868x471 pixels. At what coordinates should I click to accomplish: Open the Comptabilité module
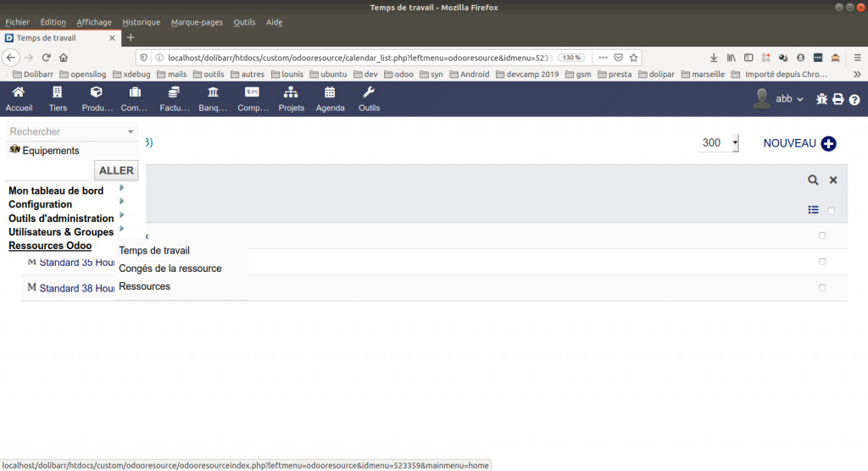[253, 100]
